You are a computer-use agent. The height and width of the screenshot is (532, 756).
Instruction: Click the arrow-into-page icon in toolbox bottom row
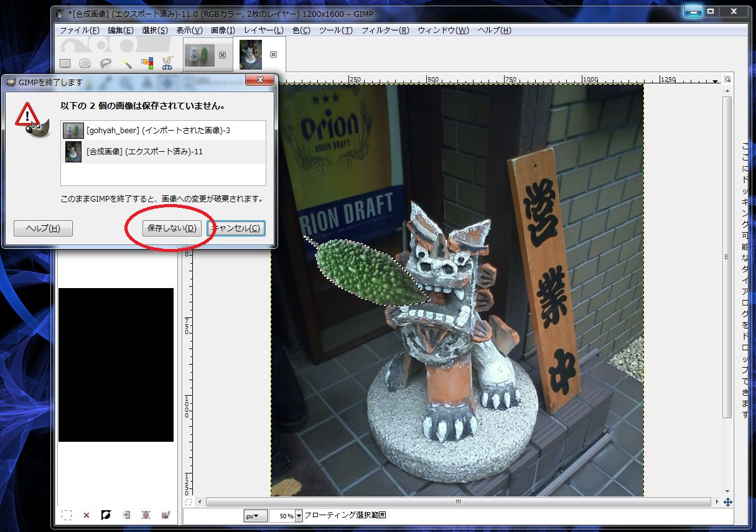[126, 515]
